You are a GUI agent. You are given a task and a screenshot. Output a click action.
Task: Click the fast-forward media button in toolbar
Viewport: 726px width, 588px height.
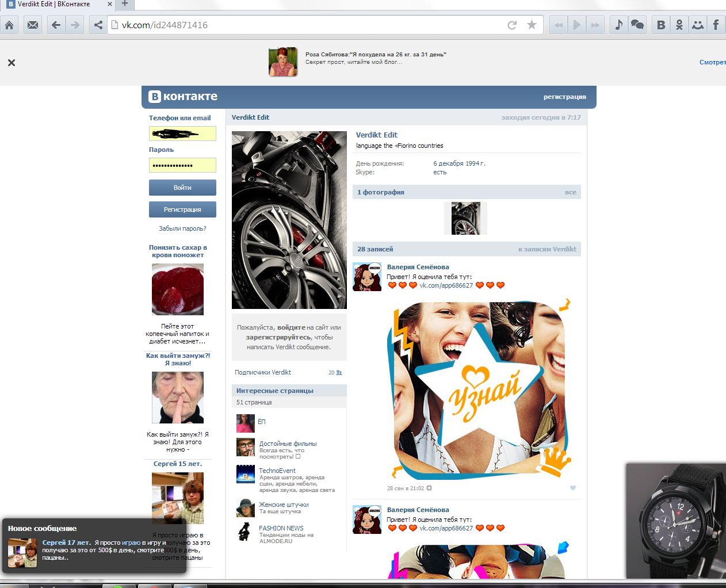point(595,25)
